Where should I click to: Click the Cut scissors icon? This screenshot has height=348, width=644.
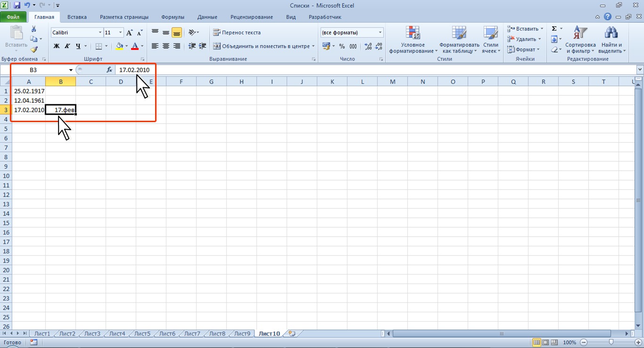tap(33, 29)
